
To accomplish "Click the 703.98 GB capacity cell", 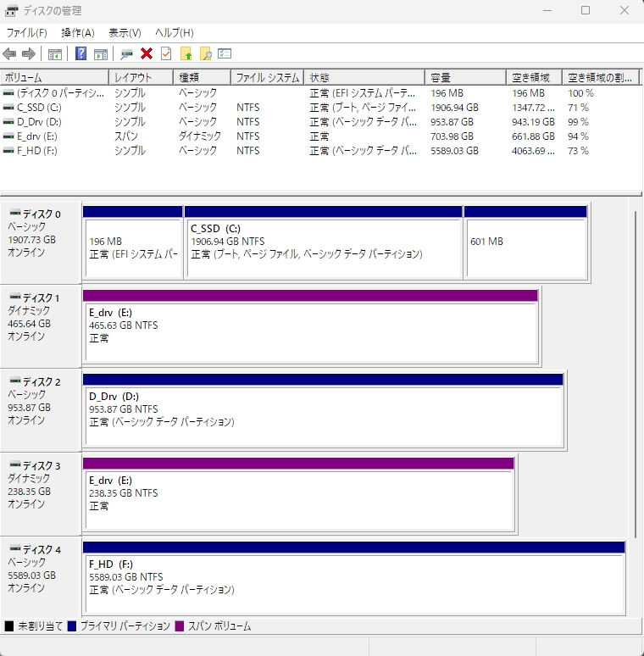I will [x=452, y=136].
